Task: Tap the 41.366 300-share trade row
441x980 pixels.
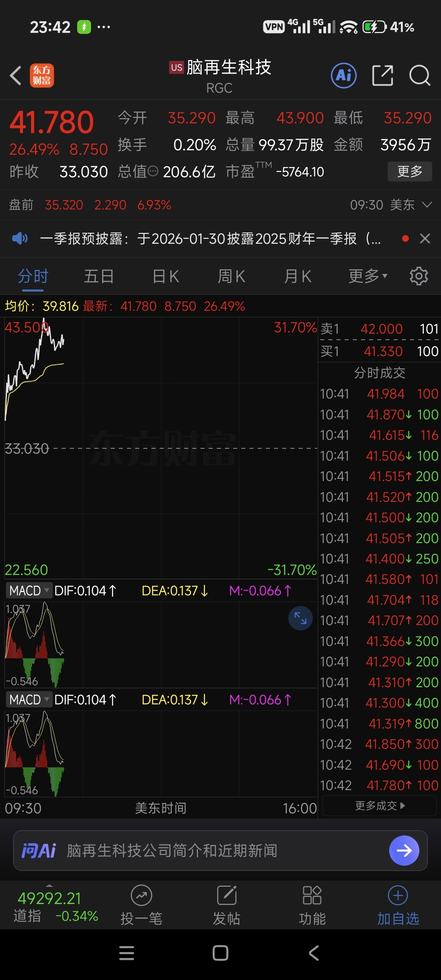Action: tap(379, 641)
